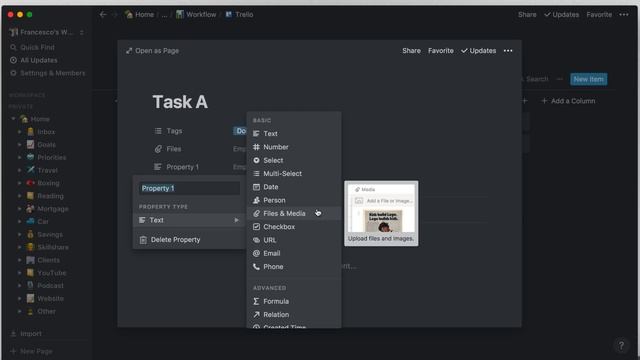Choose Checkbox property type

pyautogui.click(x=294, y=227)
